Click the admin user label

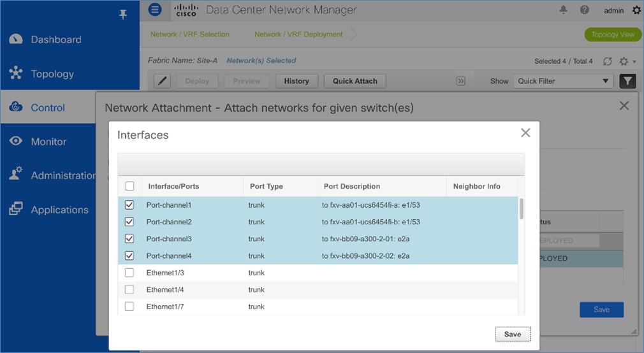(613, 11)
